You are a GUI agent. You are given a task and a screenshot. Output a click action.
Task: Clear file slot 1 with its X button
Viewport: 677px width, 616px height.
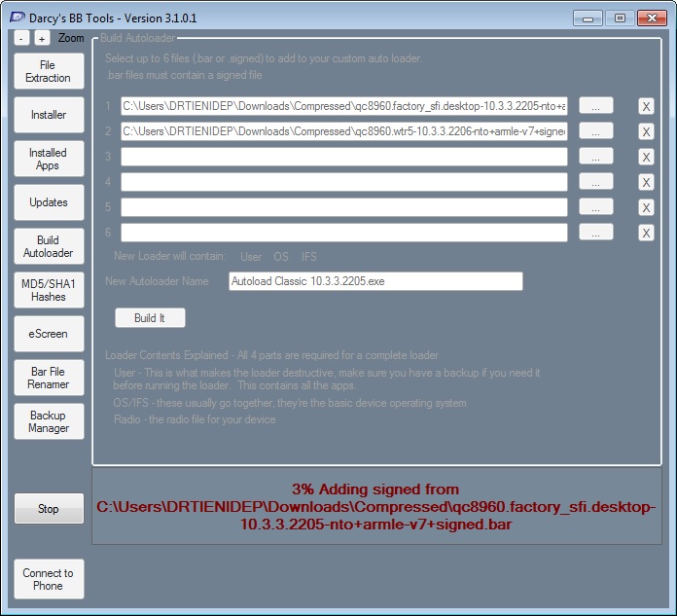tap(646, 106)
